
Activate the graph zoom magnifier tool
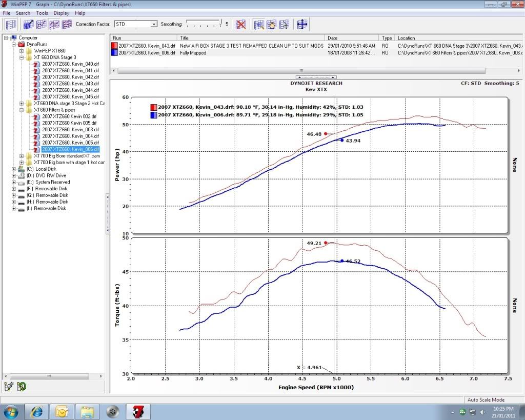coord(259,24)
